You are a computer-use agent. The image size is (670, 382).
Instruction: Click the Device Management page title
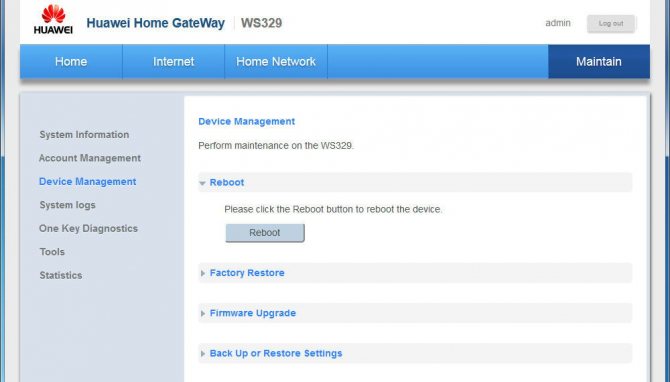point(247,121)
